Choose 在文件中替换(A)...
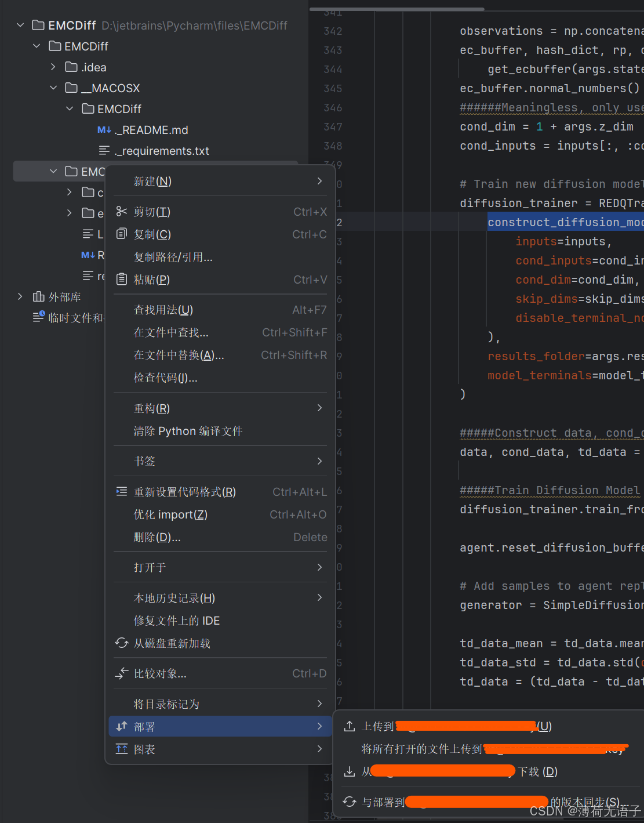644x823 pixels. click(x=220, y=355)
